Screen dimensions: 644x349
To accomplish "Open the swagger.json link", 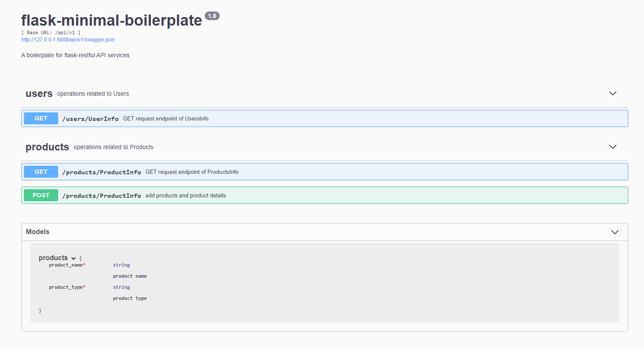I will tap(68, 39).
